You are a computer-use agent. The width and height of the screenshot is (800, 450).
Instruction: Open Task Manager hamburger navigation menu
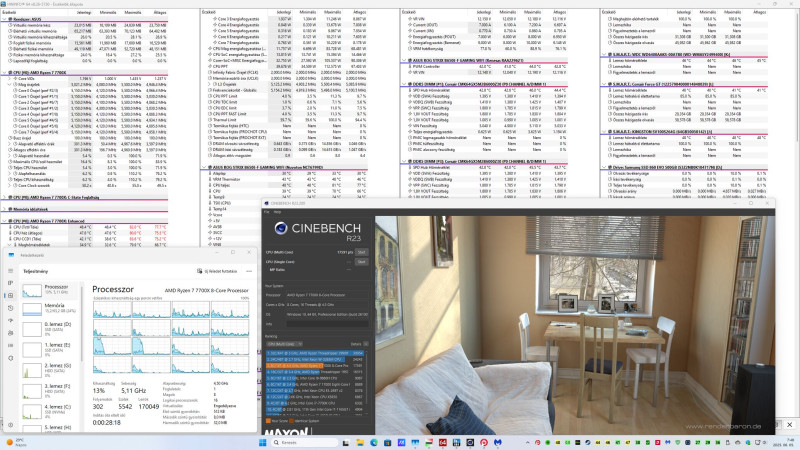tap(10, 271)
